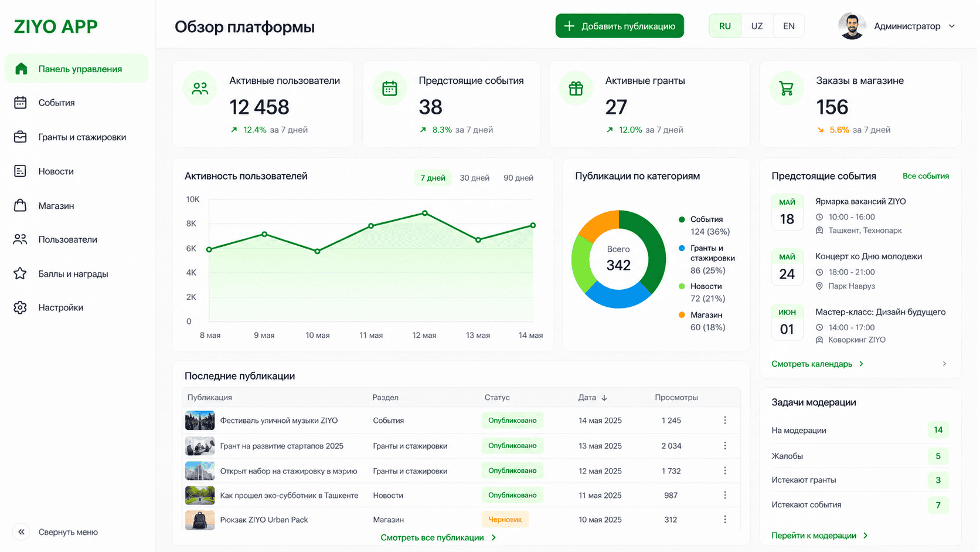This screenshot has height=552, width=980.
Task: Click the Заказы в магазине cart icon
Action: pyautogui.click(x=786, y=89)
